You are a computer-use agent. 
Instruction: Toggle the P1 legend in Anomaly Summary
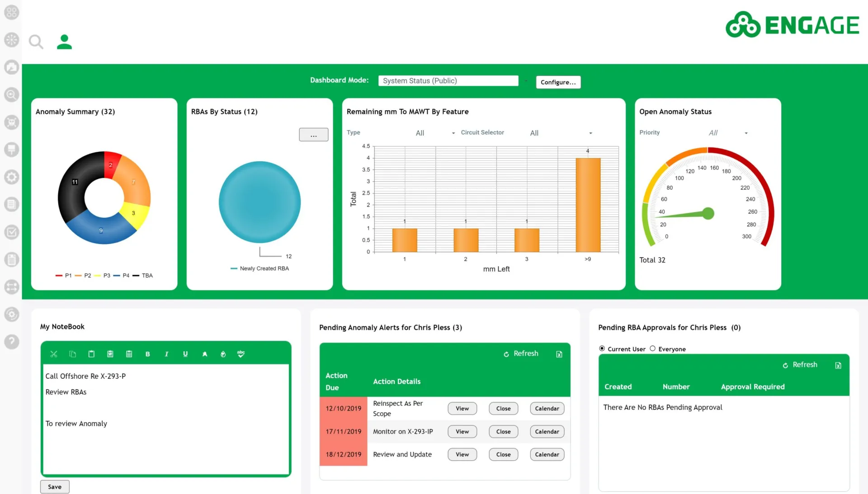coord(64,275)
